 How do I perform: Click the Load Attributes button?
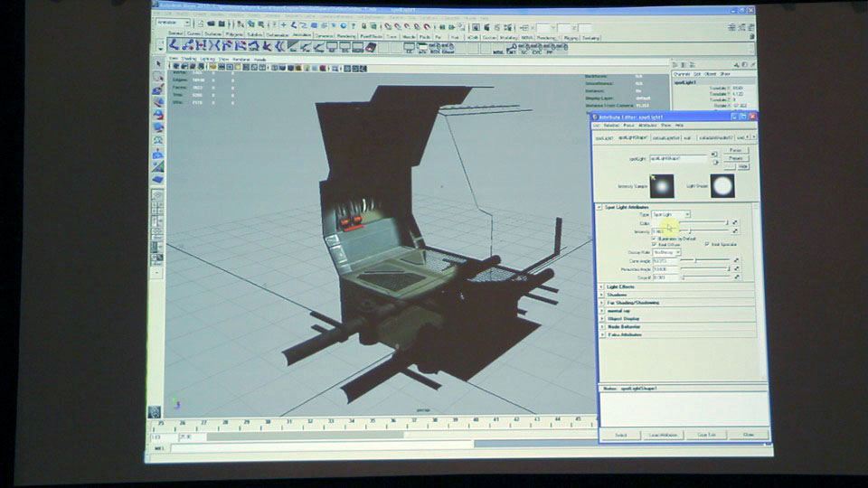click(663, 435)
